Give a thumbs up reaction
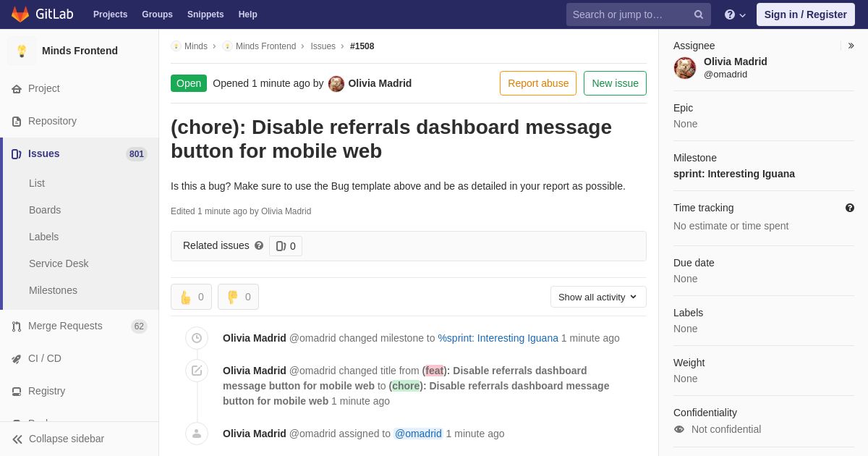 tap(191, 297)
